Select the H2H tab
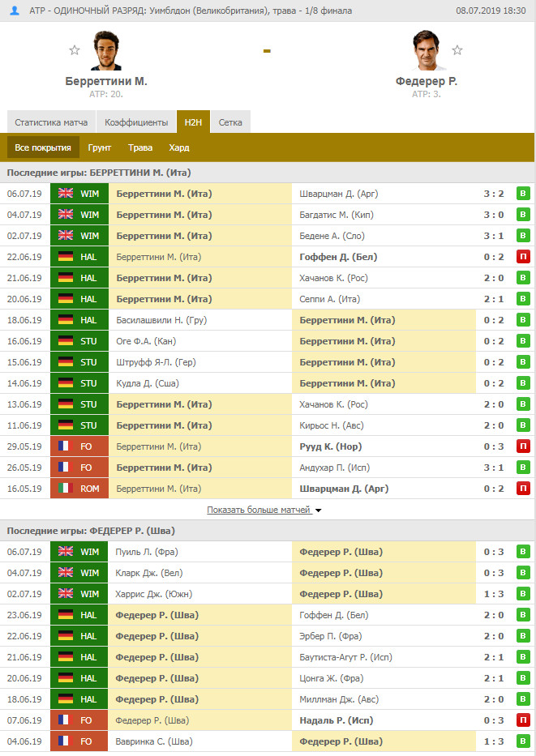This screenshot has width=536, height=756. [x=193, y=122]
